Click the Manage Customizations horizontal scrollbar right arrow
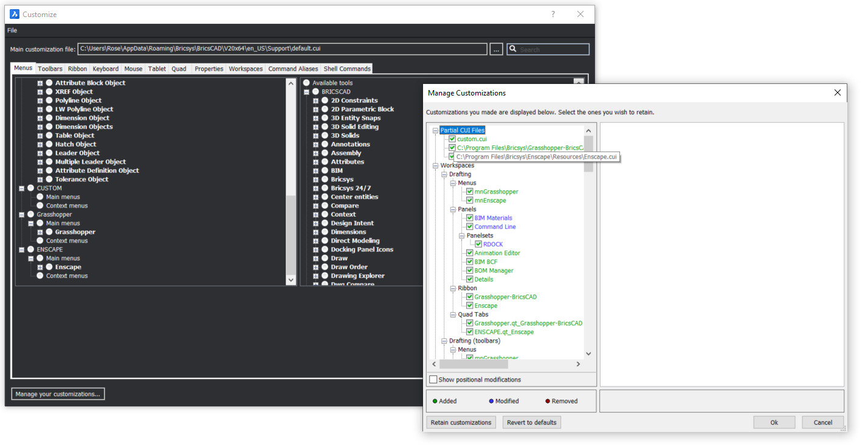Screen dimensions: 868x446 pos(578,364)
